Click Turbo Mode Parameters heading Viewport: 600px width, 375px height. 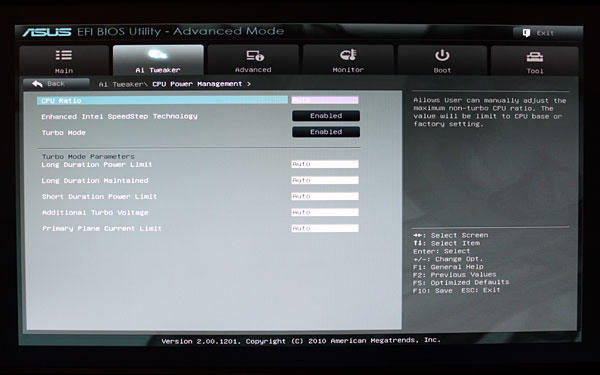(x=88, y=157)
